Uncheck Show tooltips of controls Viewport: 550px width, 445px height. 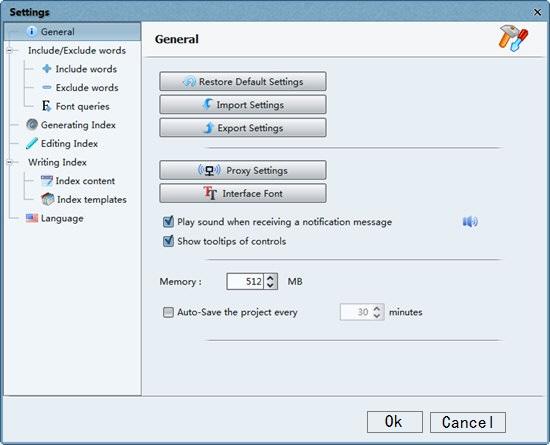pos(168,241)
